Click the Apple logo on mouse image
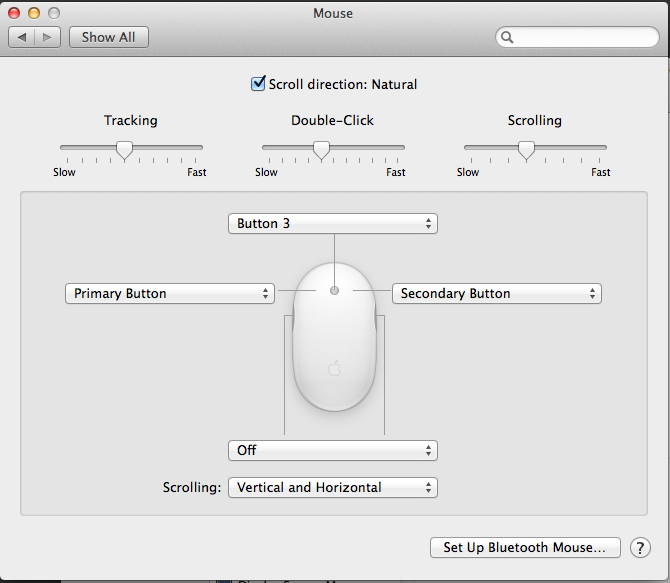 334,368
